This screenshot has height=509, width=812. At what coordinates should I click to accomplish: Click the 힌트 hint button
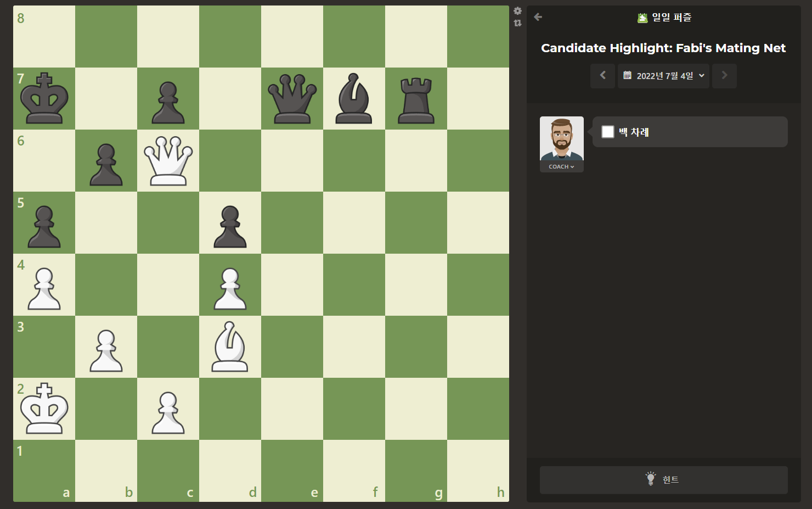click(664, 480)
